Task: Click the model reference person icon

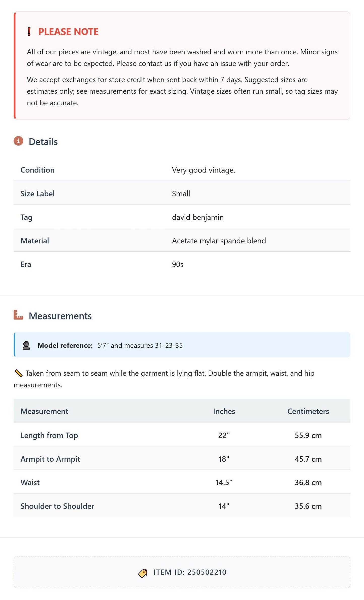Action: 26,345
